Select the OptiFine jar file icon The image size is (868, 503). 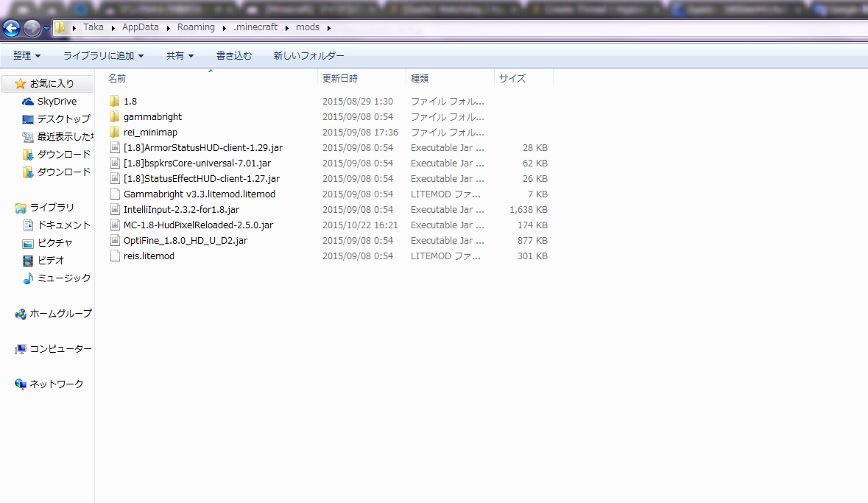point(115,240)
